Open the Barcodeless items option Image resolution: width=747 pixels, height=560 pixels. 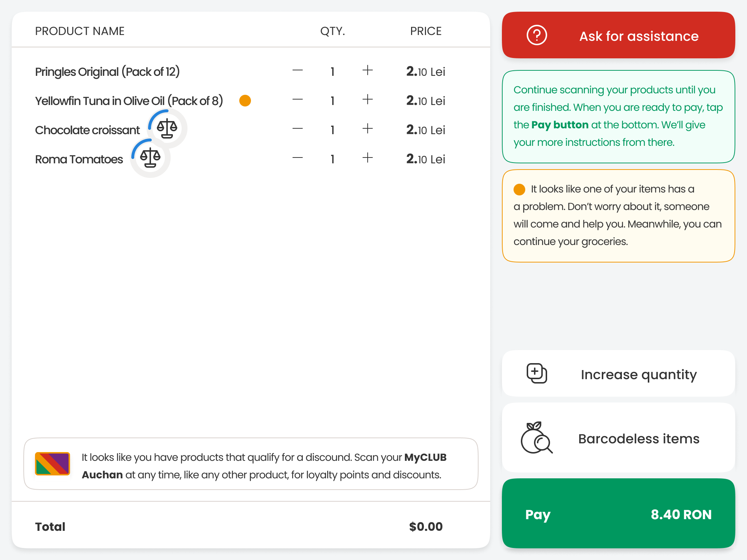point(618,437)
